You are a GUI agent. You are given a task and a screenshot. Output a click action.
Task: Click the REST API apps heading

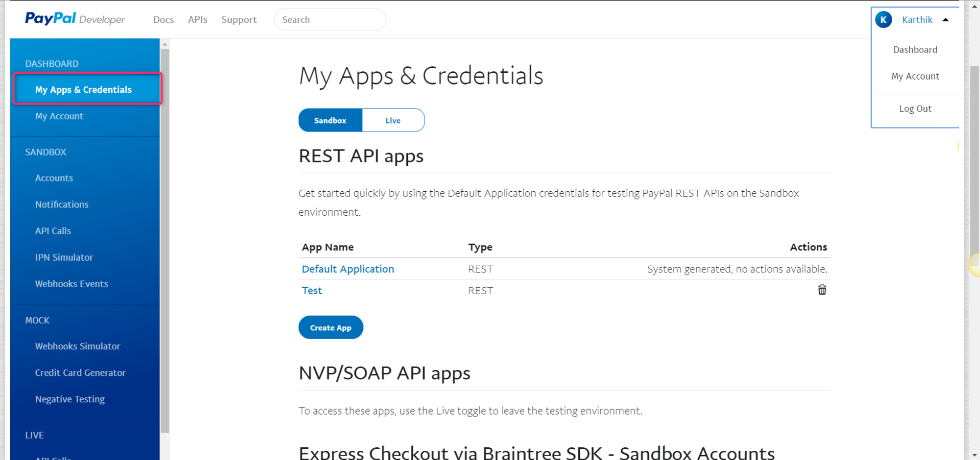361,156
